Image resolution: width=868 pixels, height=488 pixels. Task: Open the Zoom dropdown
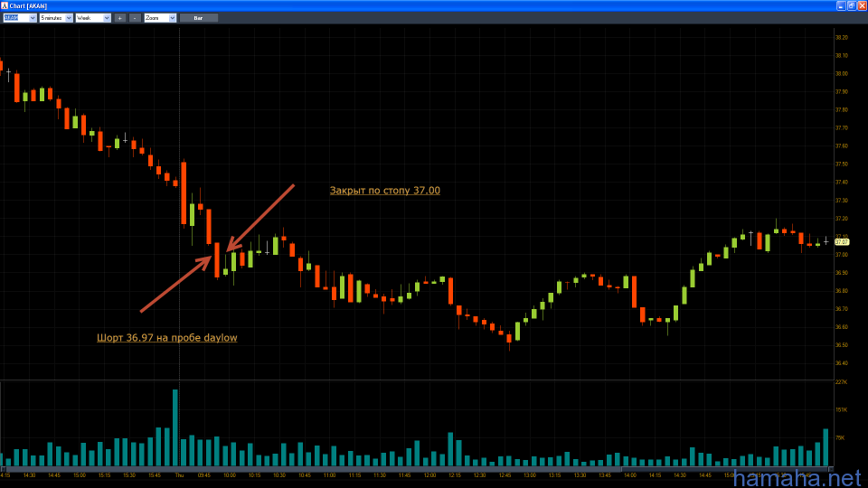(160, 17)
